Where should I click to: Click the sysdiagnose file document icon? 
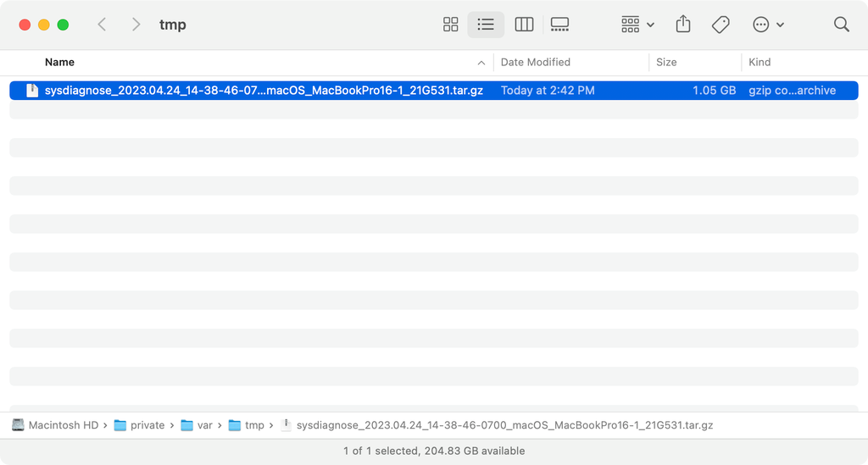(33, 90)
